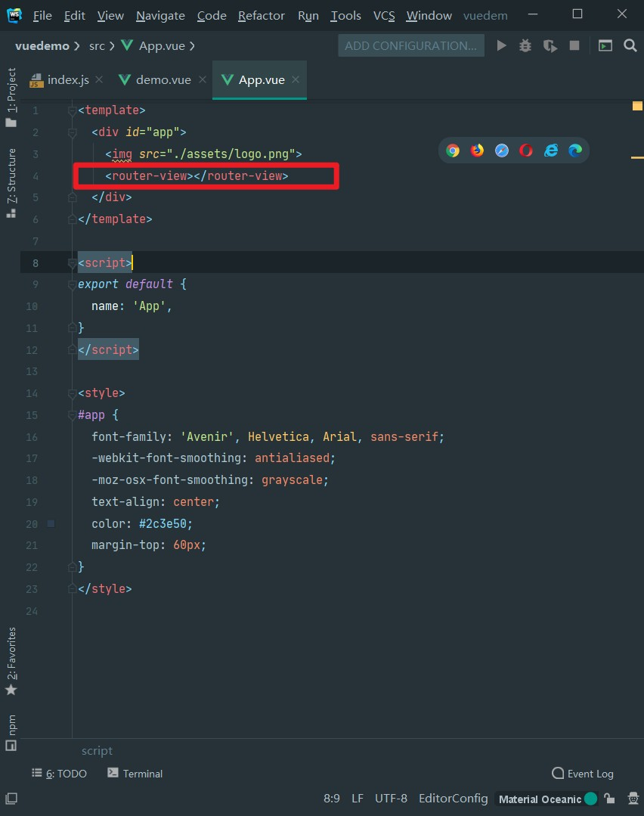Viewport: 644px width, 816px height.
Task: Toggle read-only mode via the lock icon
Action: coord(610,799)
